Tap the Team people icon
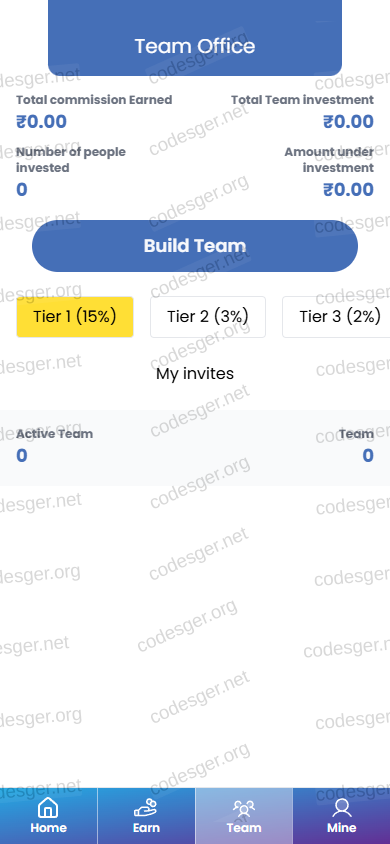390x844 pixels. [x=244, y=808]
